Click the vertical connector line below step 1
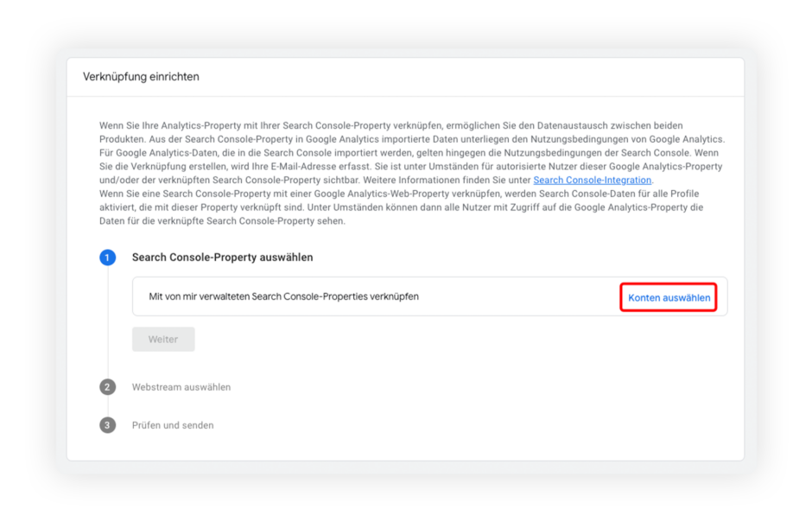 108,321
